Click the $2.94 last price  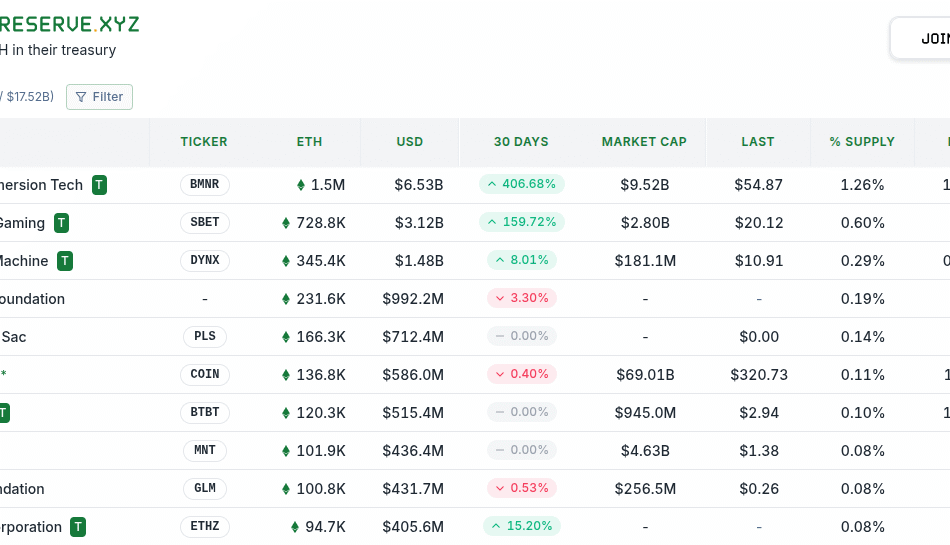759,414
